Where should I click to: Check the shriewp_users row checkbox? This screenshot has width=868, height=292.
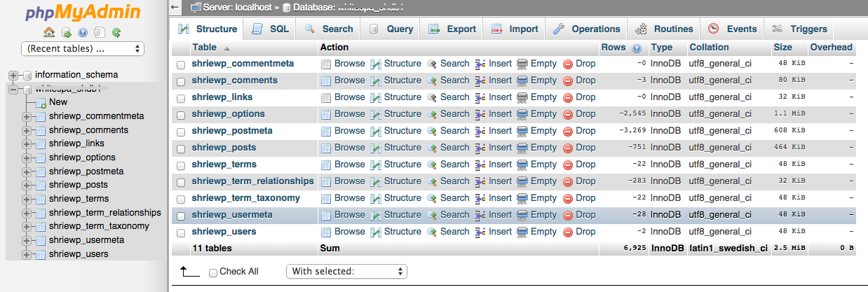tap(181, 232)
